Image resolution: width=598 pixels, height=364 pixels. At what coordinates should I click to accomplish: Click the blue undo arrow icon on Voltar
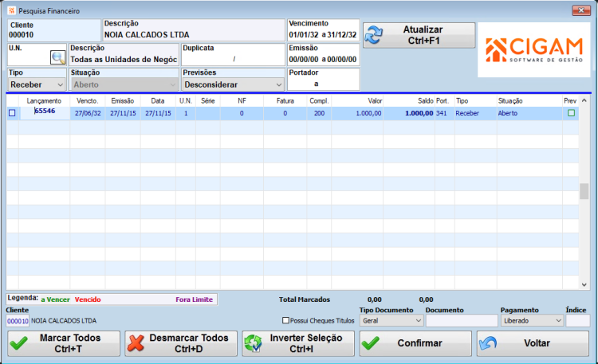pyautogui.click(x=488, y=343)
